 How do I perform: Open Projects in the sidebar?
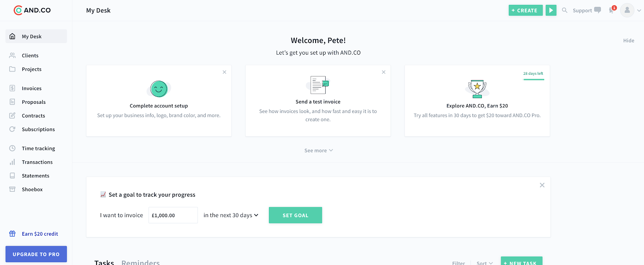[x=32, y=69]
